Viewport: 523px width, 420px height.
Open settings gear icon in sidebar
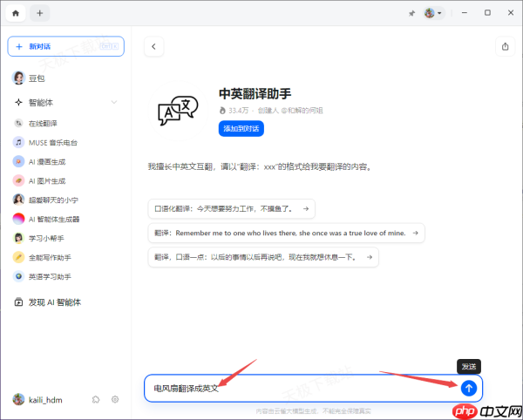coord(115,399)
